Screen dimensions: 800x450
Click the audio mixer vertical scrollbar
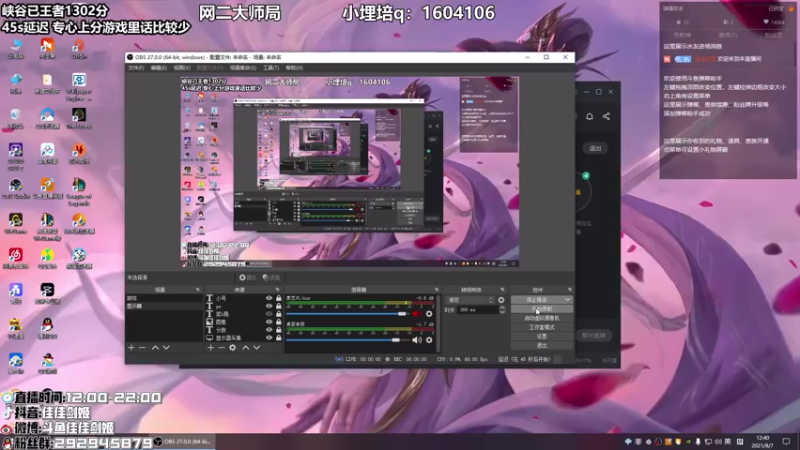pyautogui.click(x=438, y=322)
